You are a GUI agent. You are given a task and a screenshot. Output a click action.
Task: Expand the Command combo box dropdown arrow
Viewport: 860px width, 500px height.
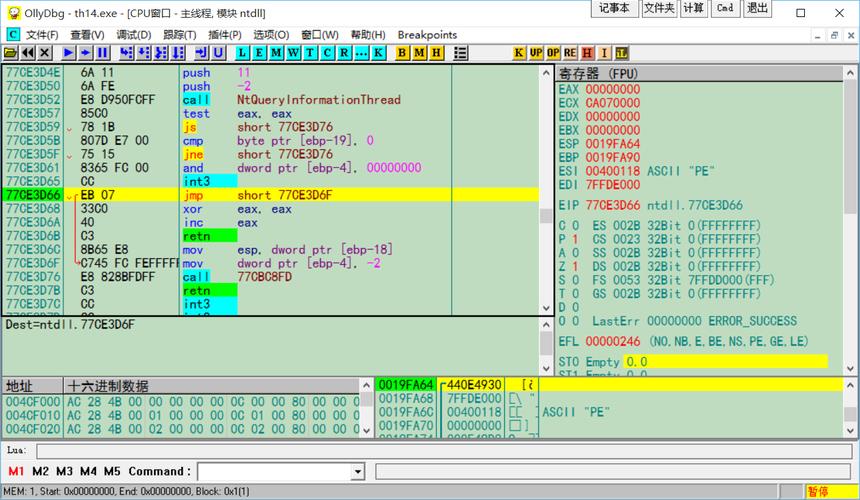pos(359,471)
